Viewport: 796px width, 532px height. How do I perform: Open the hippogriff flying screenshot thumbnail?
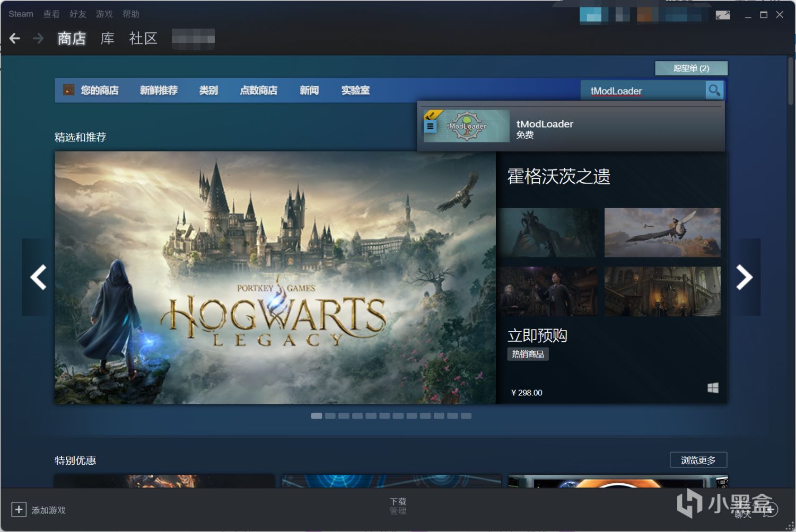coord(662,233)
